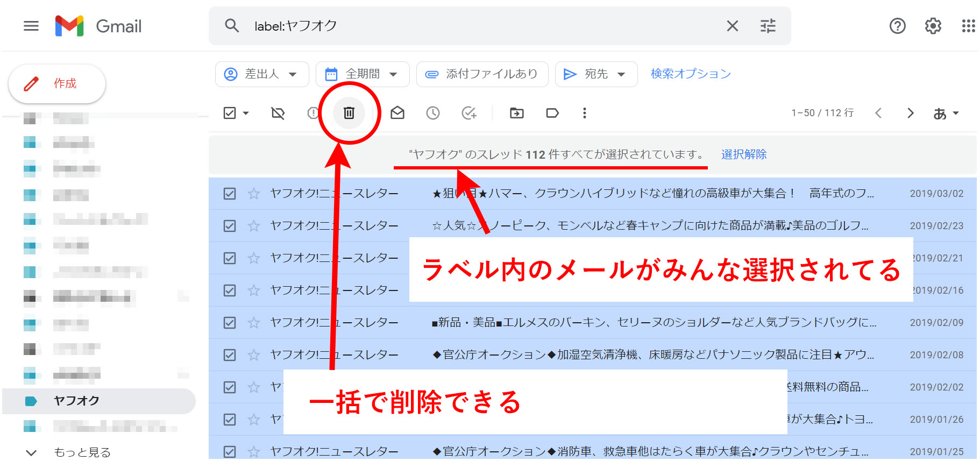This screenshot has height=461, width=980.
Task: Open search options slider icon
Action: [768, 26]
